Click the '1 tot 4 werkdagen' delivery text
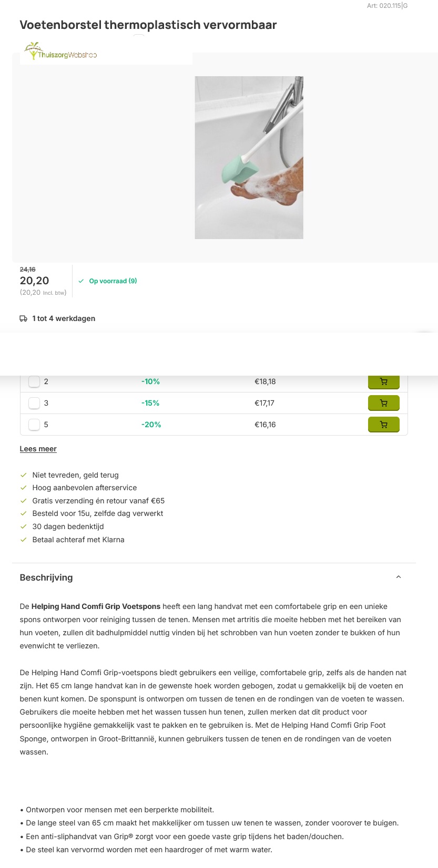The width and height of the screenshot is (438, 868). click(x=64, y=318)
